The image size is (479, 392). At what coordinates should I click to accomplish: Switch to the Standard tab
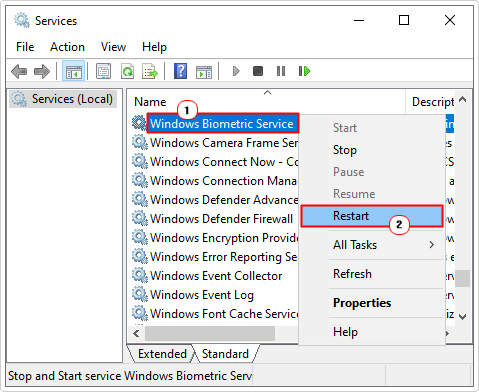225,354
